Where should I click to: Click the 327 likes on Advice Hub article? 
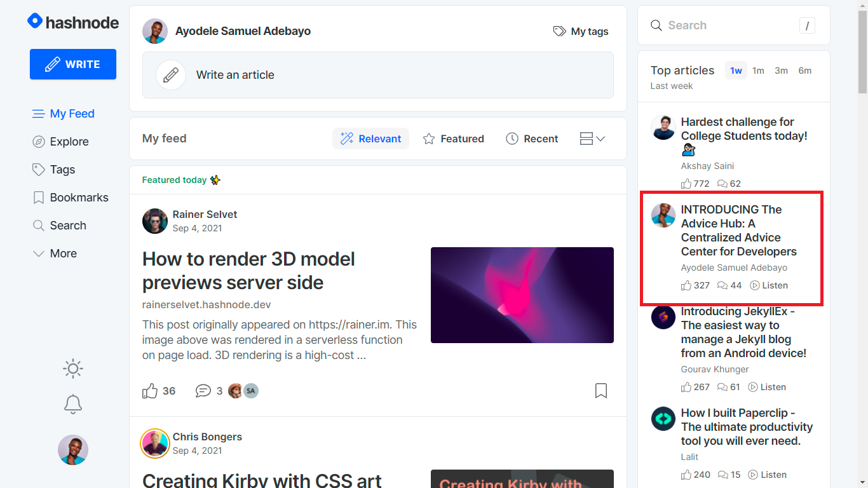coord(695,285)
